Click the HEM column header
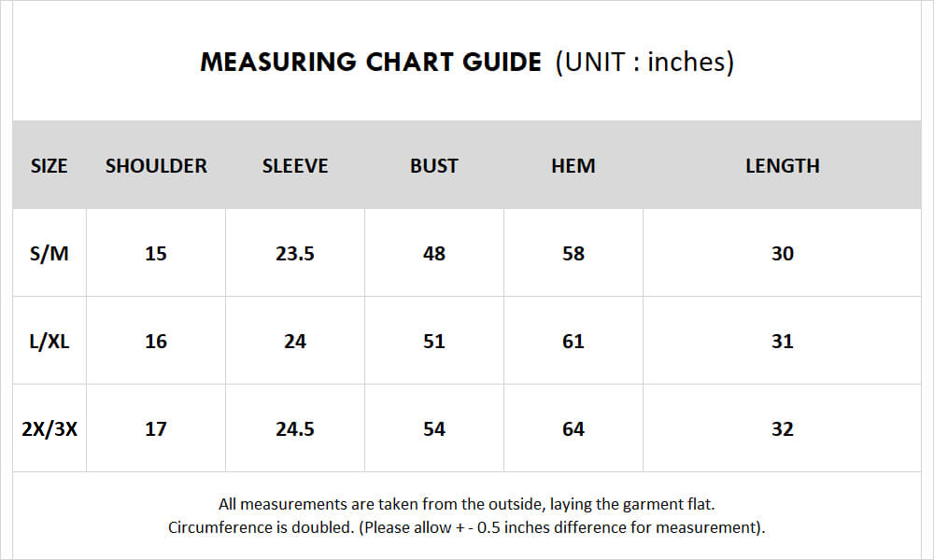 click(573, 165)
